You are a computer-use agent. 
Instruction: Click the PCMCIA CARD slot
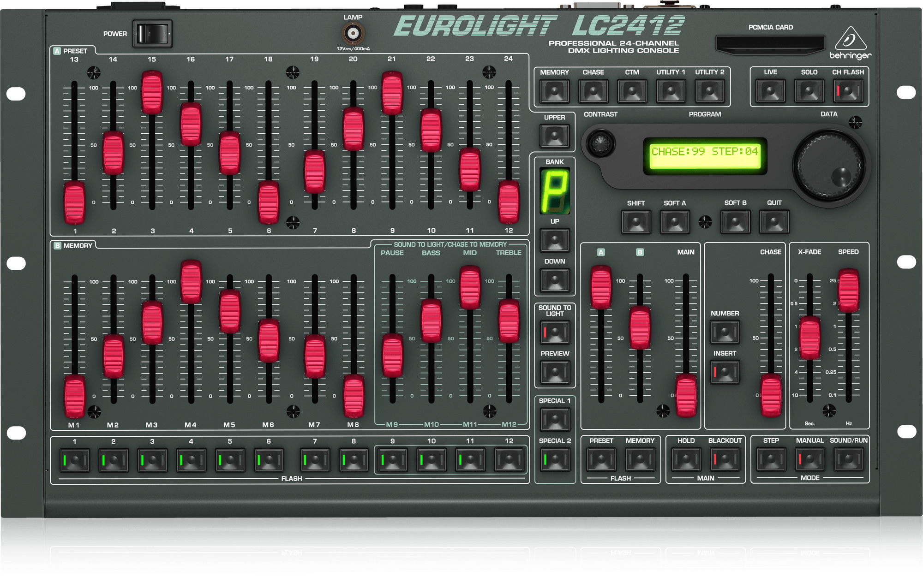(x=770, y=44)
